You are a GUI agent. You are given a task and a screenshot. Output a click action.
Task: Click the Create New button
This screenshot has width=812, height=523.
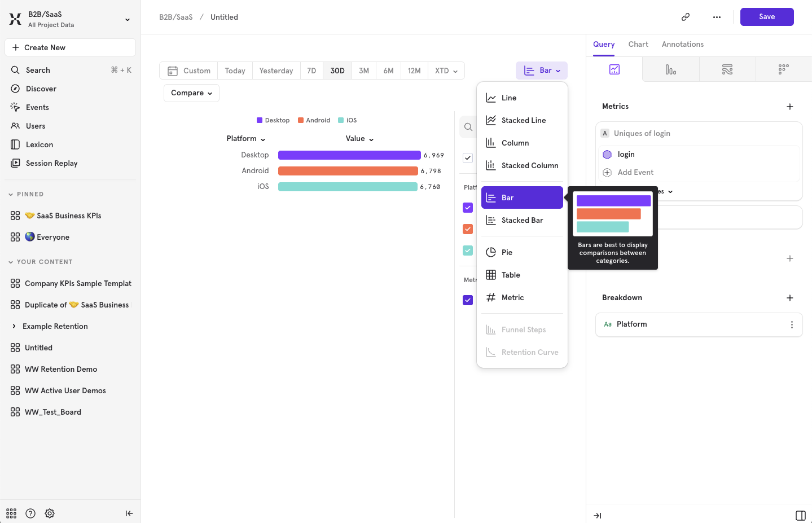[70, 47]
